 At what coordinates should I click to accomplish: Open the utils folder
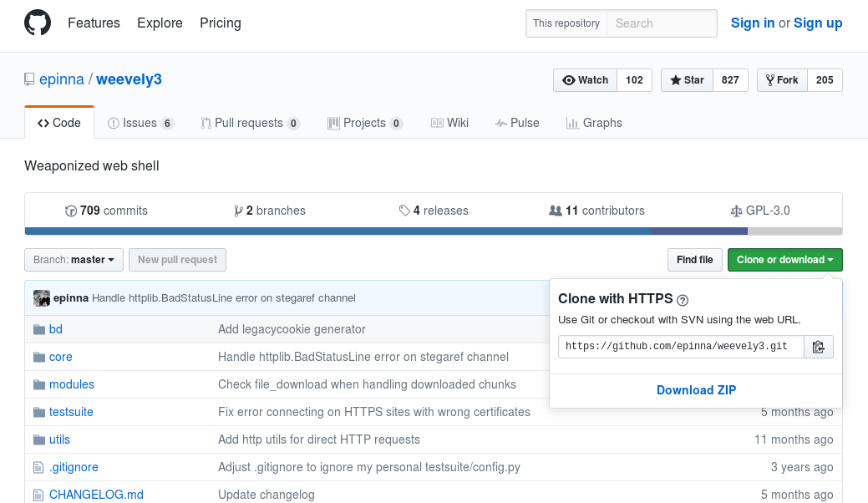60,440
